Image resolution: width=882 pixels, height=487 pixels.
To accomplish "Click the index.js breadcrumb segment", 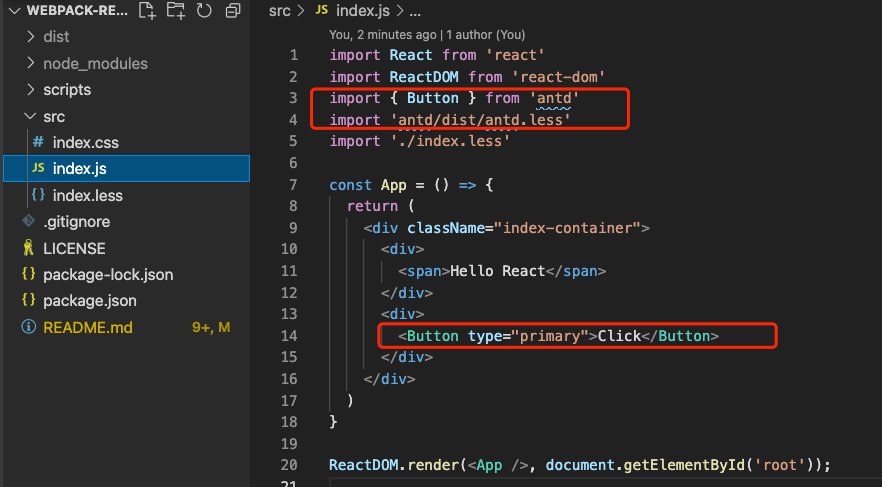I will click(x=363, y=11).
